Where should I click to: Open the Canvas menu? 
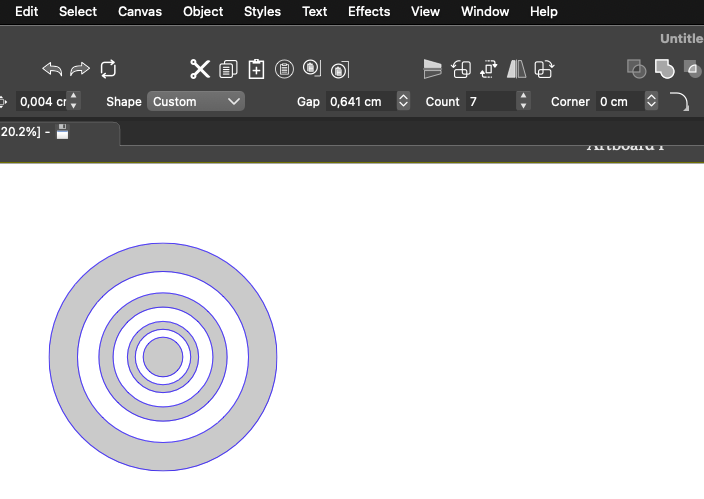click(x=140, y=12)
